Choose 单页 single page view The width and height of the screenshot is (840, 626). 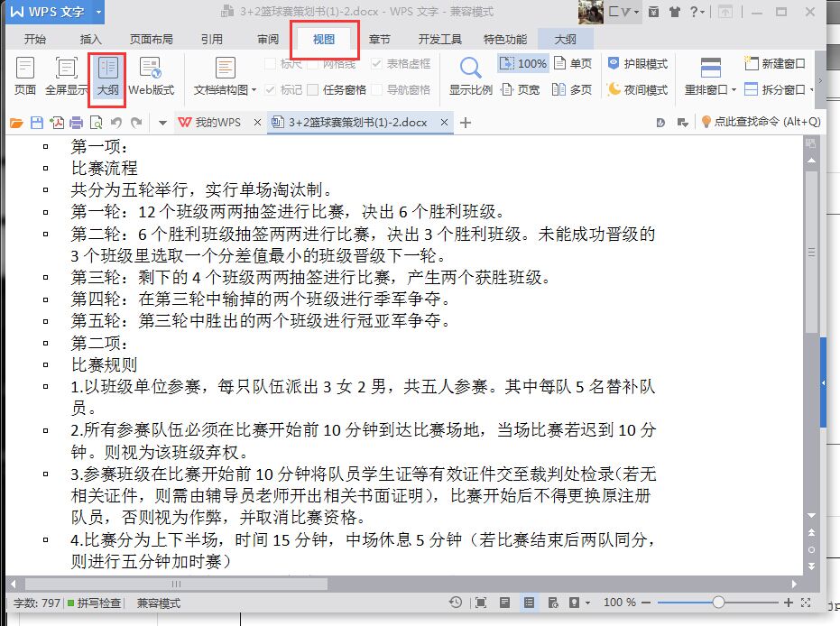point(573,64)
